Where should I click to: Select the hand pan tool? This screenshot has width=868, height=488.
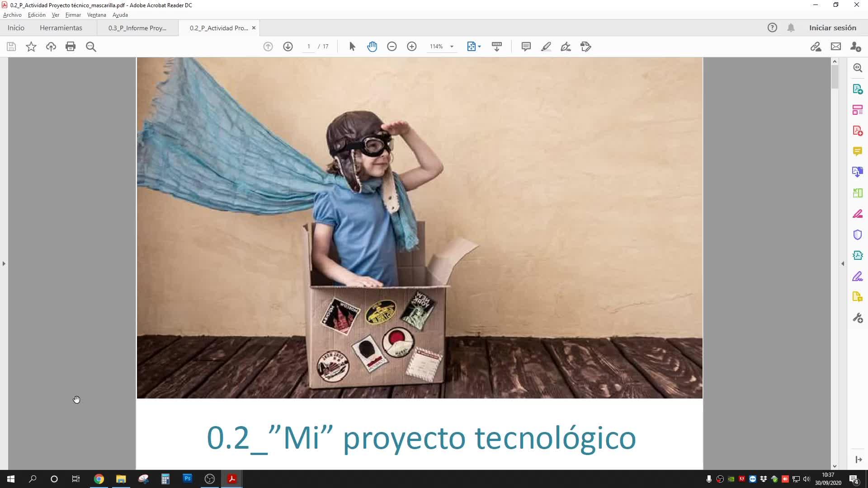pos(372,47)
